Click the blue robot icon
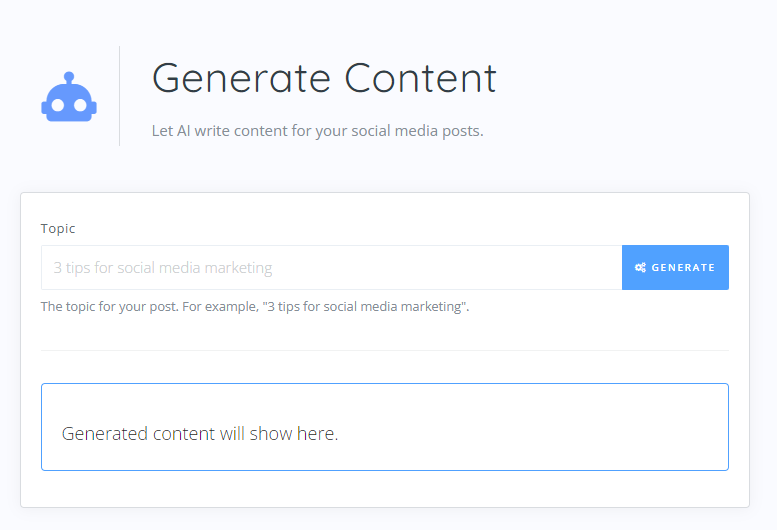Image resolution: width=777 pixels, height=530 pixels. [x=68, y=97]
